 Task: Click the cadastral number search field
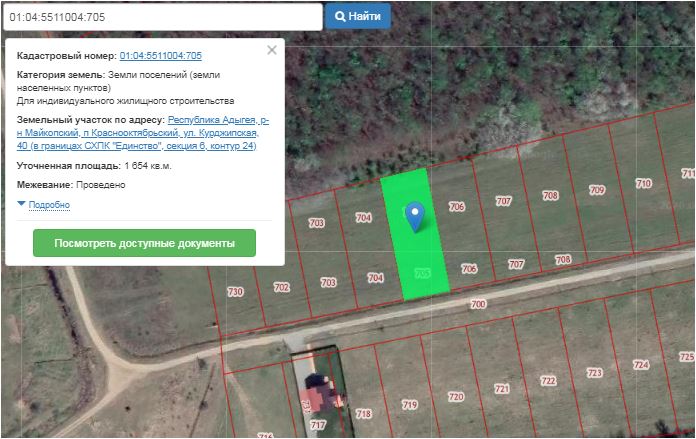(x=162, y=17)
